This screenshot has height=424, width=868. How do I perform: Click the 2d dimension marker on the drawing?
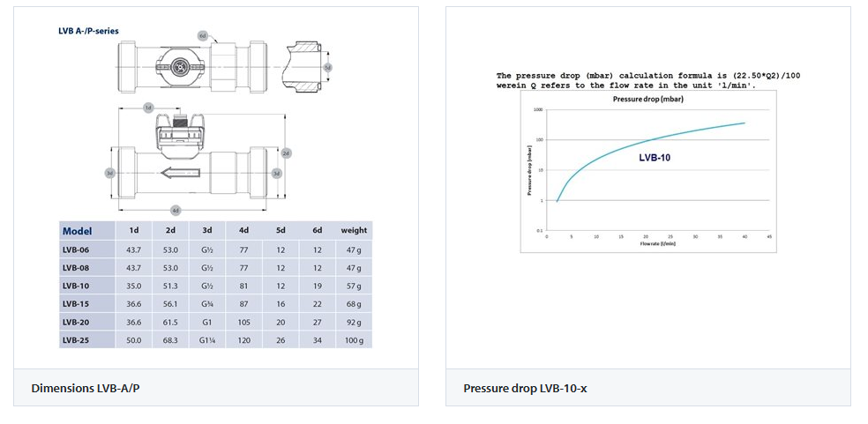tap(287, 153)
